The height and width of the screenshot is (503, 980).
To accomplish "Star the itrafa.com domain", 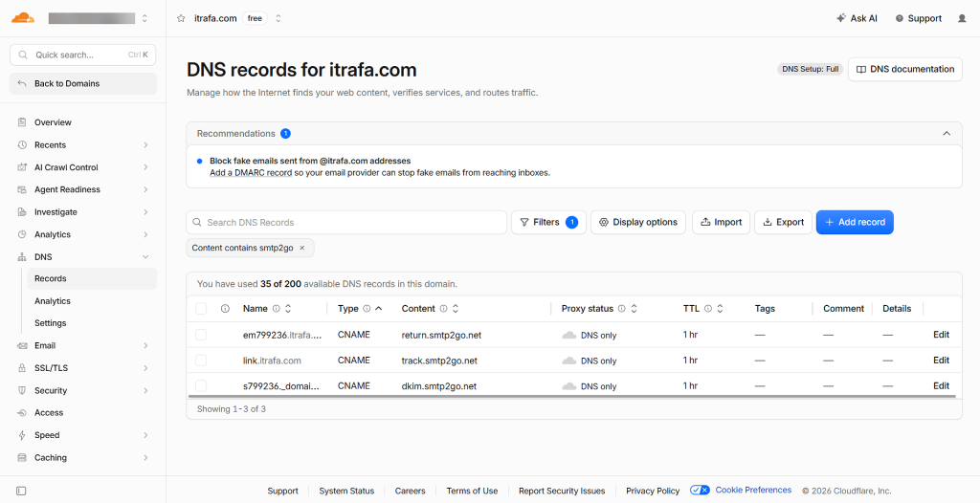I will [x=181, y=19].
